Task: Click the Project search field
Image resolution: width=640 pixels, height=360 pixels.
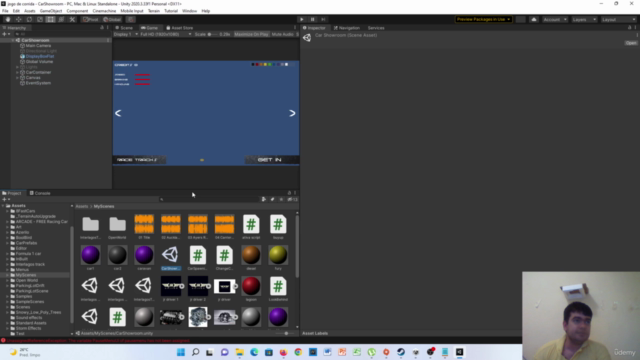Action: 208,199
